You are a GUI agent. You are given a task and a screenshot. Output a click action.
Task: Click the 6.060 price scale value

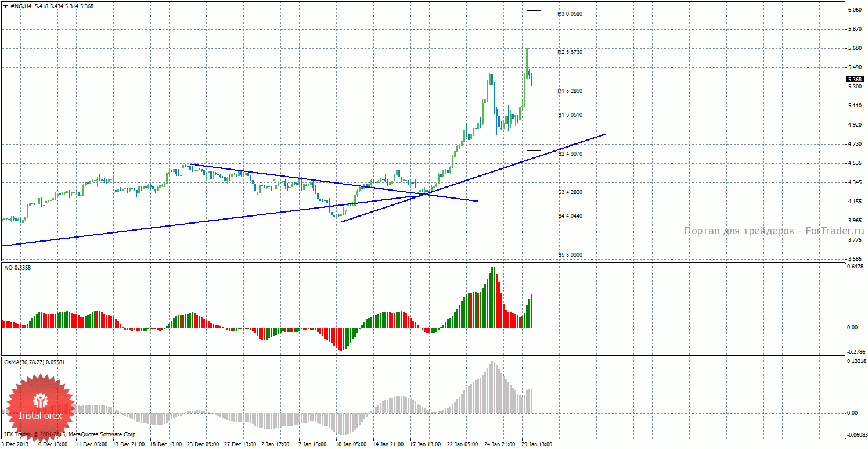coord(854,10)
